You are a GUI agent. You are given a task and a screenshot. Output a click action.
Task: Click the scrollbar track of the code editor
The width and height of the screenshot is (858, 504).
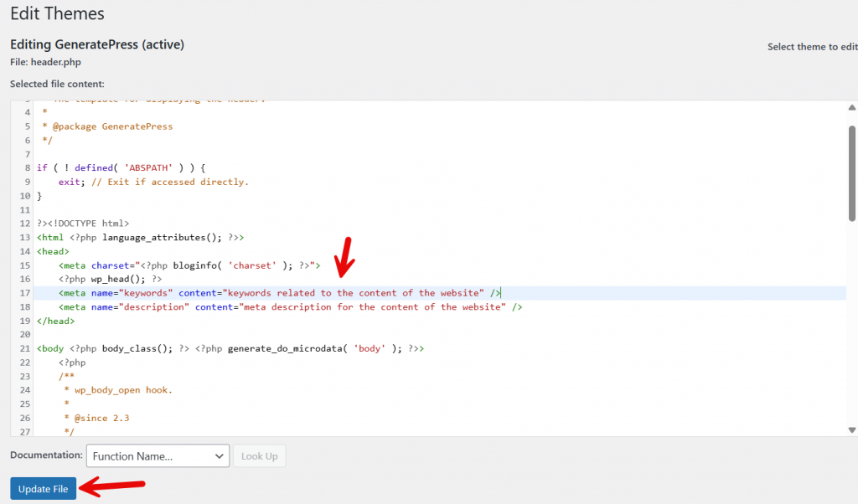(x=852, y=335)
